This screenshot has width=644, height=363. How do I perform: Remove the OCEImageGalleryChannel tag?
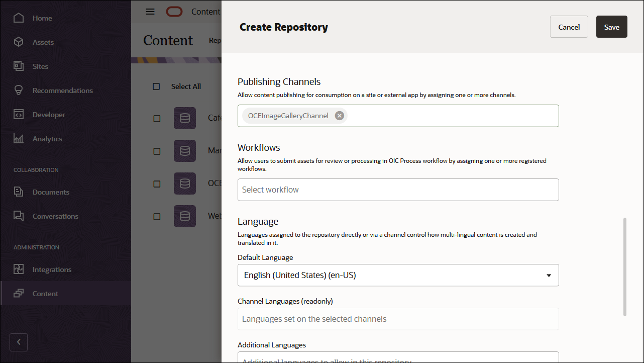(339, 115)
